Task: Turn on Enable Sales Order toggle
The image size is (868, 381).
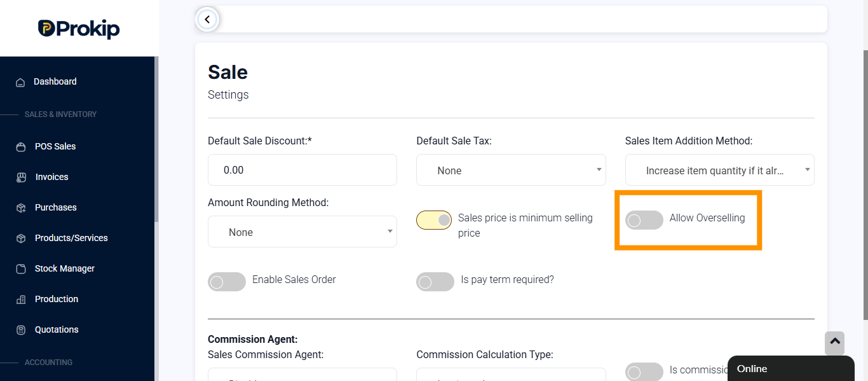Action: click(226, 282)
